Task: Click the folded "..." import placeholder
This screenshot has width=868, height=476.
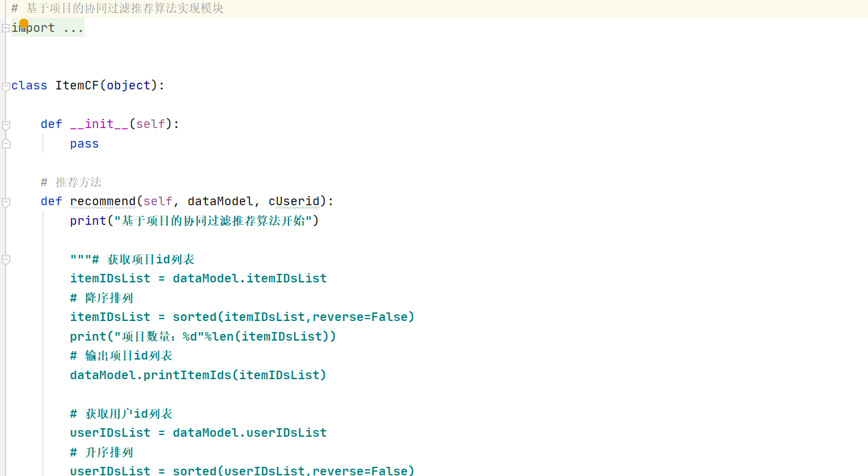Action: [74, 28]
